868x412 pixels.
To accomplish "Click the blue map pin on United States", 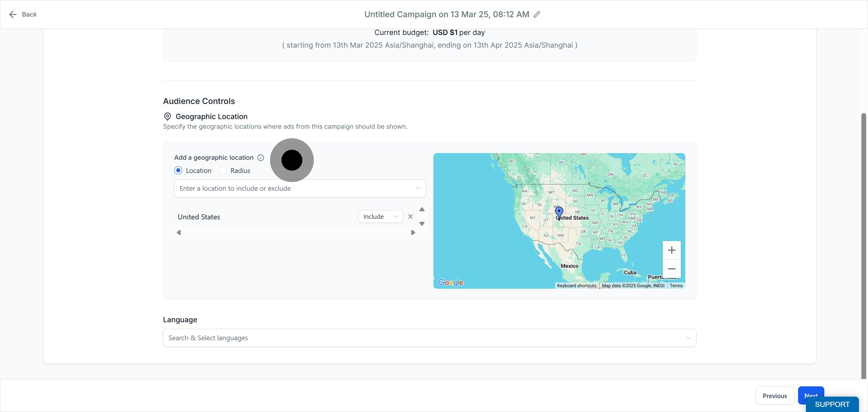I will [559, 213].
